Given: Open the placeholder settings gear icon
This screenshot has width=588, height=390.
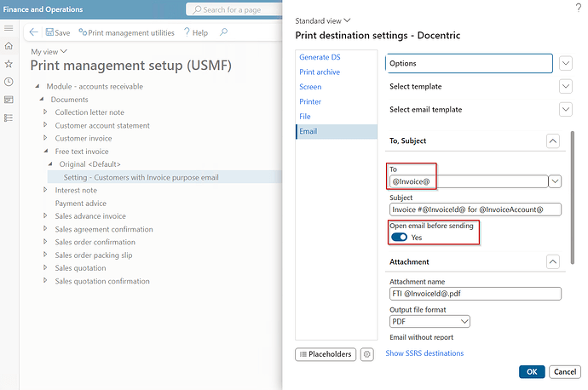Looking at the screenshot, I should 367,354.
